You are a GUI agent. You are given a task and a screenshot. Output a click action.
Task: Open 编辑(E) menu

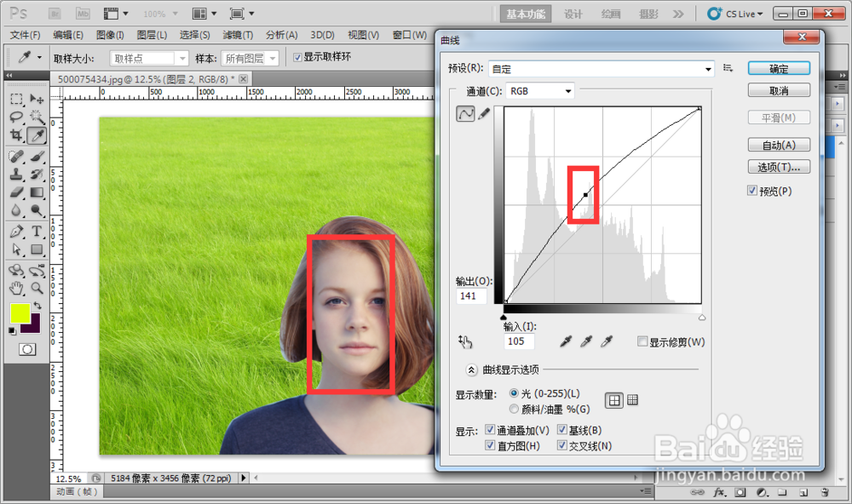[68, 35]
